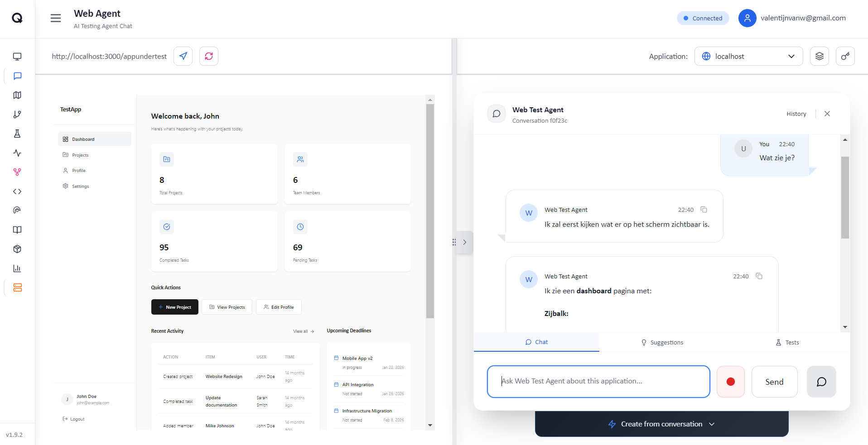
Task: Click View all in Recent Activity
Action: (304, 331)
